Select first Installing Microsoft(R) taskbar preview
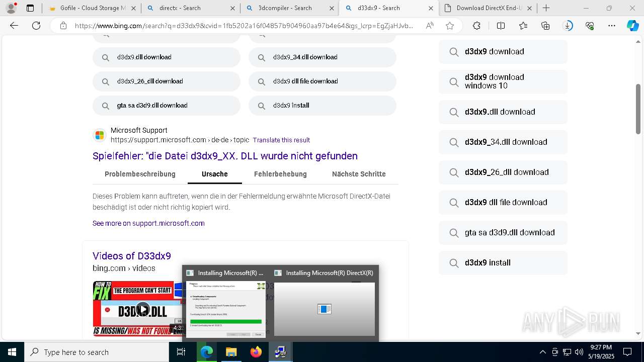The width and height of the screenshot is (644, 362). tap(226, 304)
